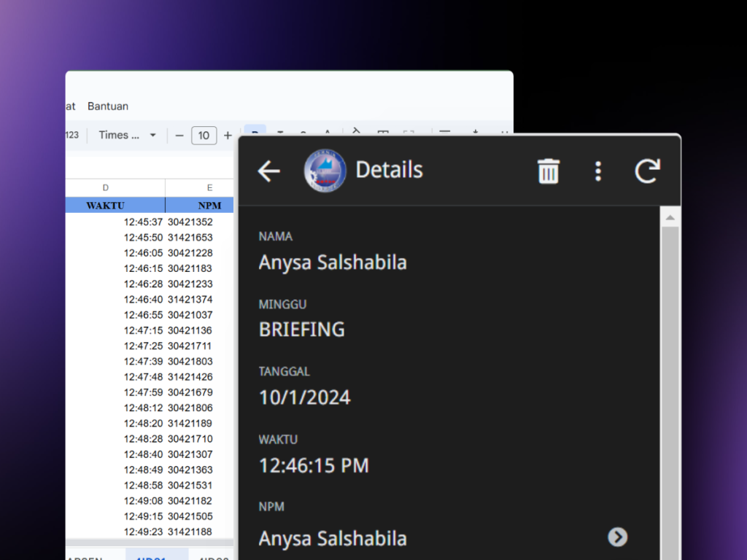Open the Times font family dropdown
Viewport: 747px width, 560px height.
[x=128, y=135]
